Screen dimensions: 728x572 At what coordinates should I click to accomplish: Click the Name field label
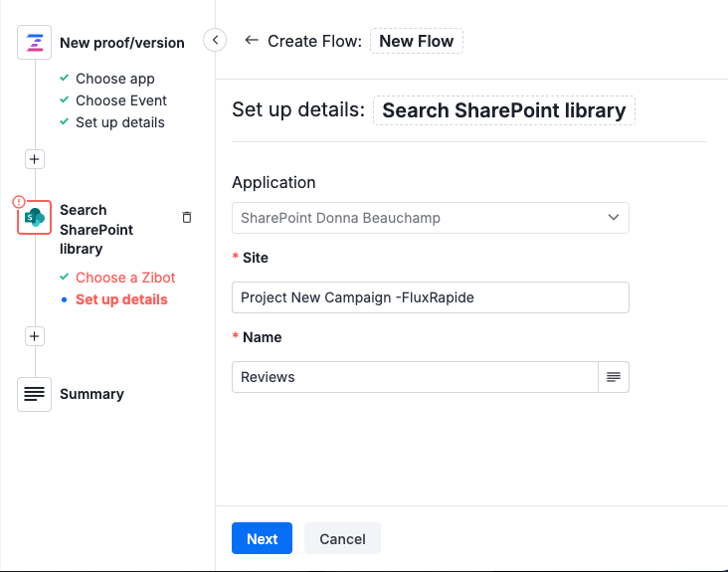pos(262,337)
